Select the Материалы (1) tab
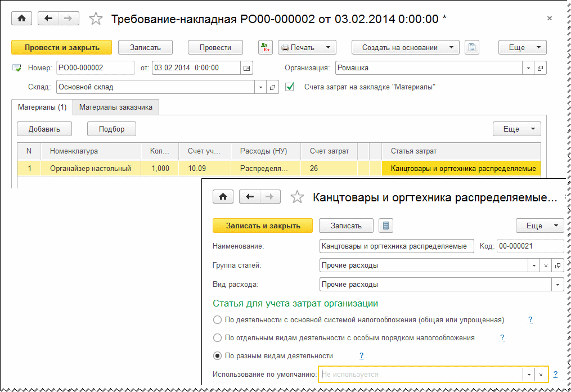571x392 pixels. 42,107
